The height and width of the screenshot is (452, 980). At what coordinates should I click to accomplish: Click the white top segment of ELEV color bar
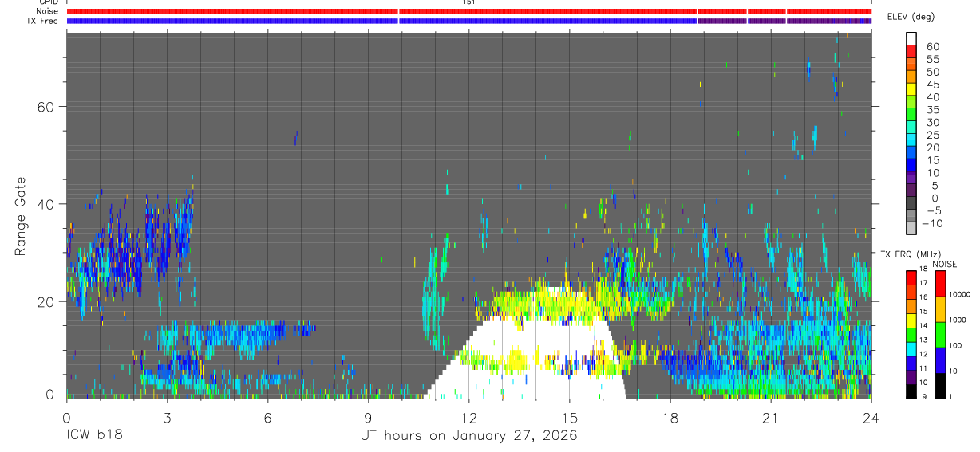coord(911,37)
